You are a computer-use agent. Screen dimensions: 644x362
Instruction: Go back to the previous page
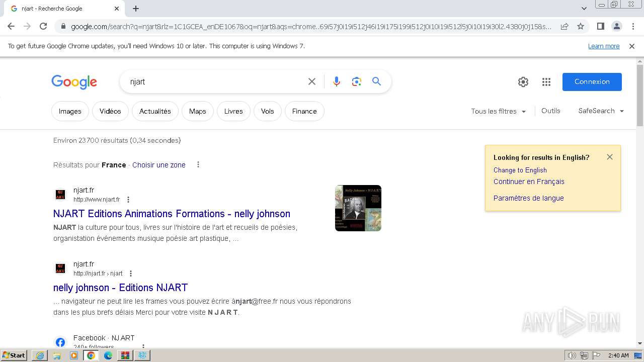11,26
